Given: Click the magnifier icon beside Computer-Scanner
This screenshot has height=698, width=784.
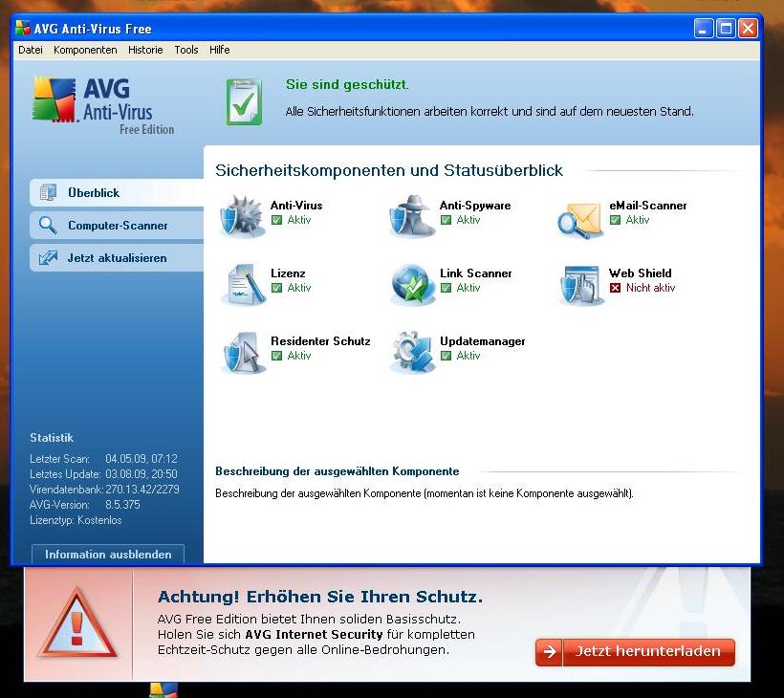Looking at the screenshot, I should point(48,226).
